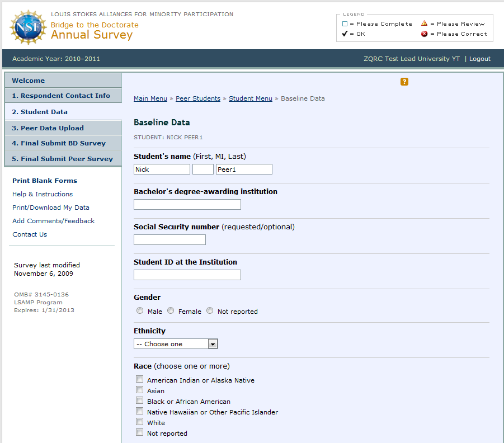Choose the Not reported gender option
The image size is (504, 443).
(210, 311)
